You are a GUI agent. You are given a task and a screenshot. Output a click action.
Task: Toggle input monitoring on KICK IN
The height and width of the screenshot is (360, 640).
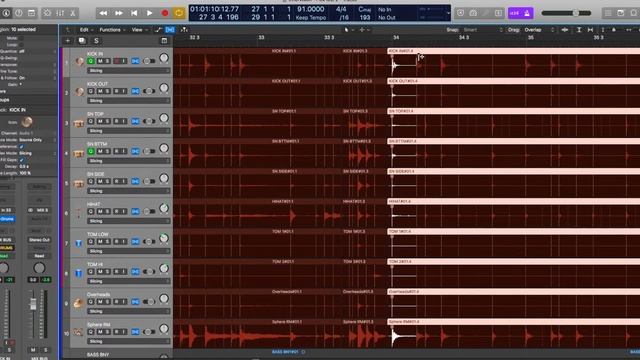click(124, 61)
